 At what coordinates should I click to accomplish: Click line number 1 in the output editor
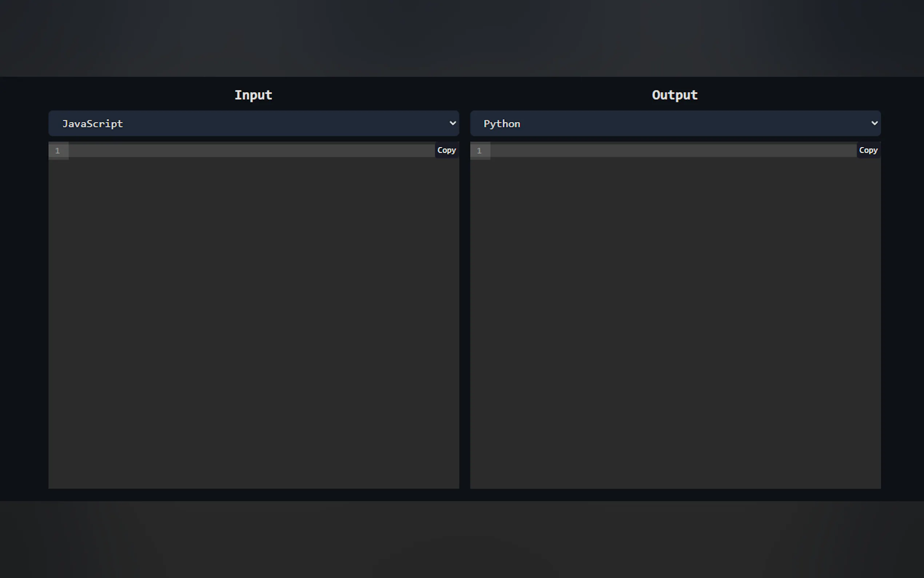479,151
